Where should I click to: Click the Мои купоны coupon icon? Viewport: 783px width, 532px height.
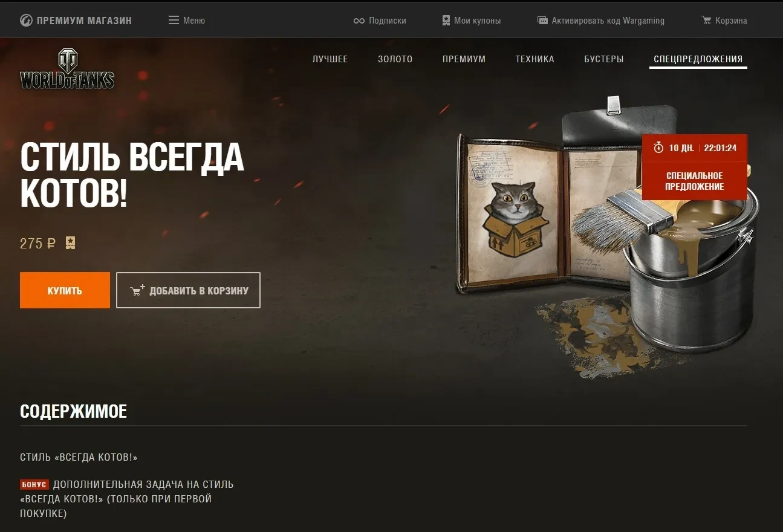click(446, 21)
